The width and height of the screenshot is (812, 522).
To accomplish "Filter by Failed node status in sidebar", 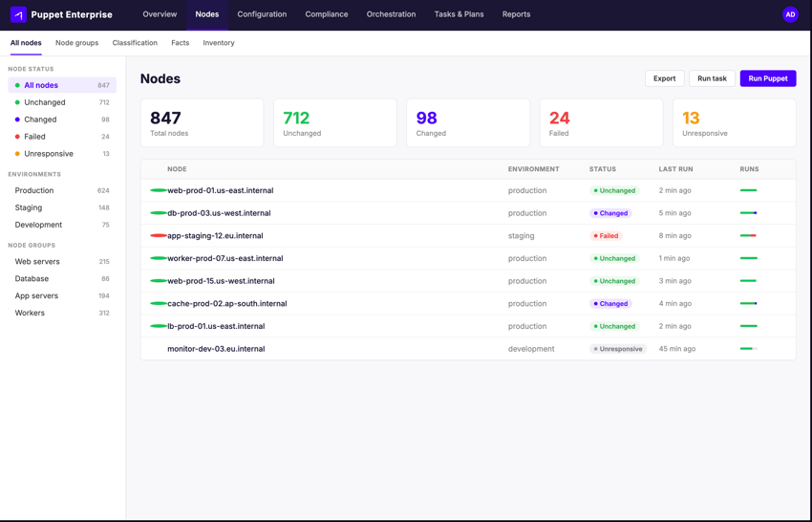I will point(34,137).
